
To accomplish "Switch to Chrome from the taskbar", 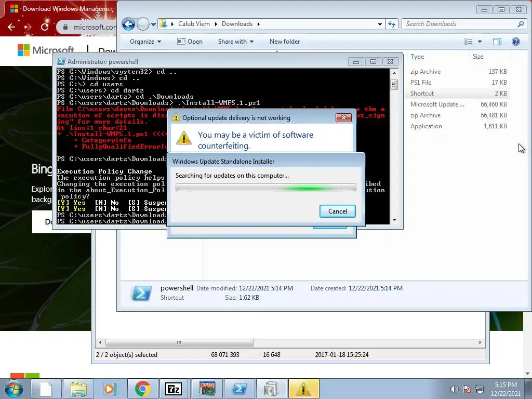I will pos(142,389).
